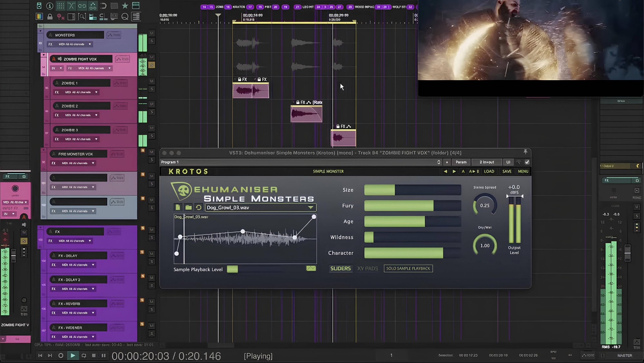Toggle the grid lines toolbar icon
Screen dimensions: 644x363
[x=60, y=6]
